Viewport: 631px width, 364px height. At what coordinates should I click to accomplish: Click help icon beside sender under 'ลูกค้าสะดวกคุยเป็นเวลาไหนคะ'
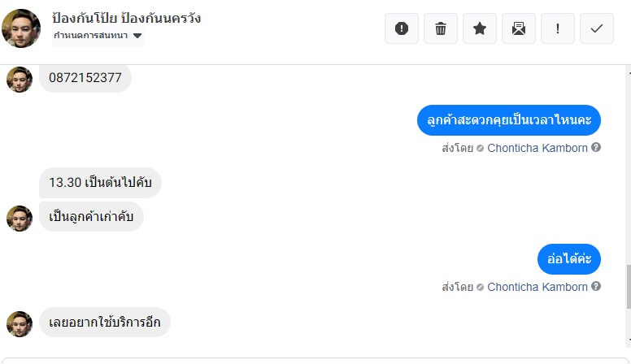pos(596,148)
